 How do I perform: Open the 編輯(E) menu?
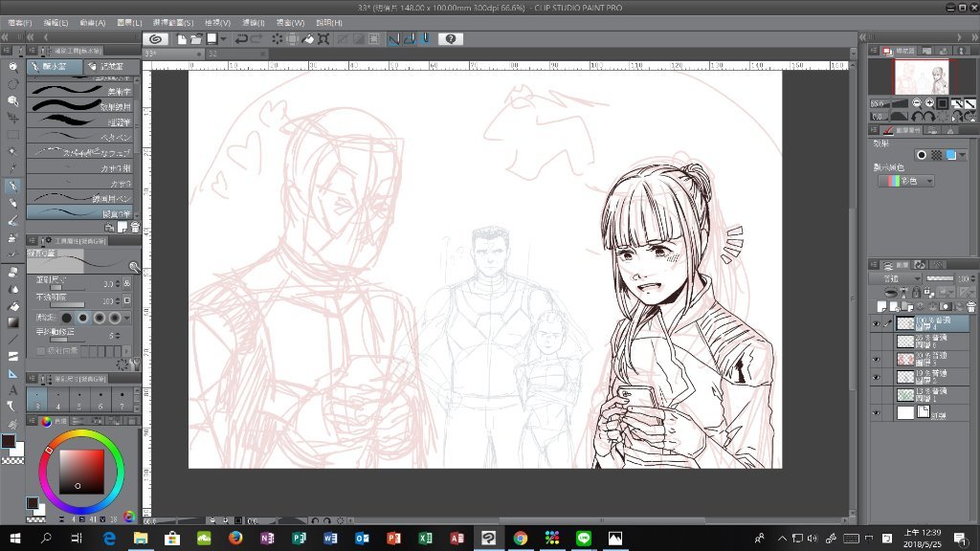56,23
